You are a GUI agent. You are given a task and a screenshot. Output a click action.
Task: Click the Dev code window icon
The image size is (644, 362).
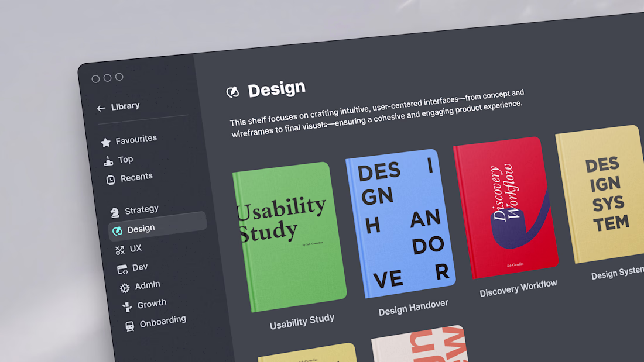[x=122, y=269]
